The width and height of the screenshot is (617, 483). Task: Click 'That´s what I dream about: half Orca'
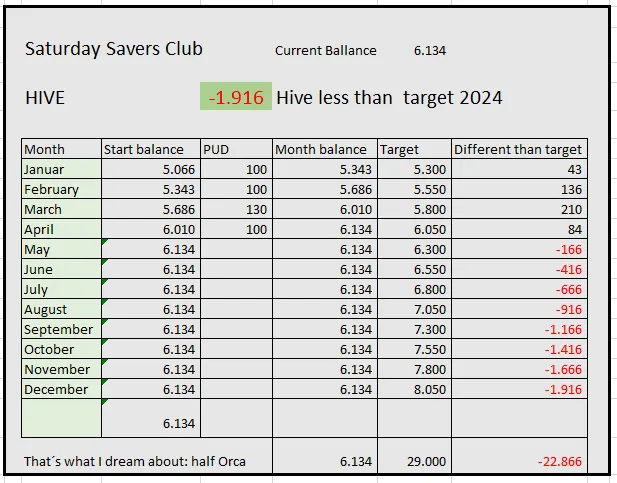click(x=135, y=461)
